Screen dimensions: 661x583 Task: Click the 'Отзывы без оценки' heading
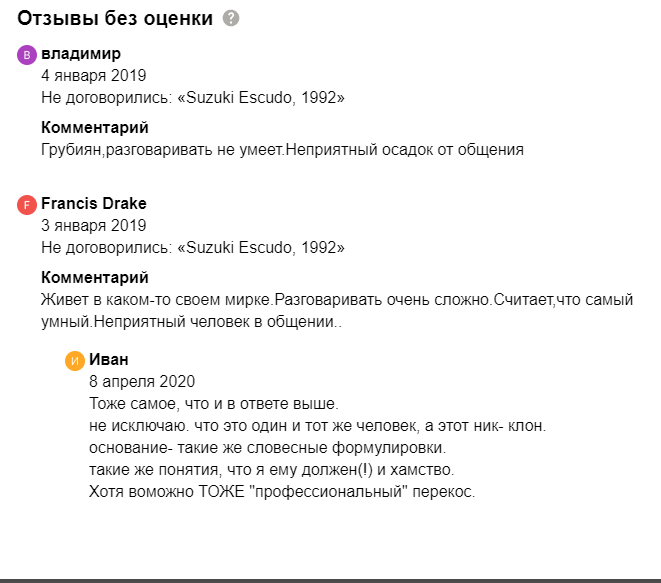(115, 18)
